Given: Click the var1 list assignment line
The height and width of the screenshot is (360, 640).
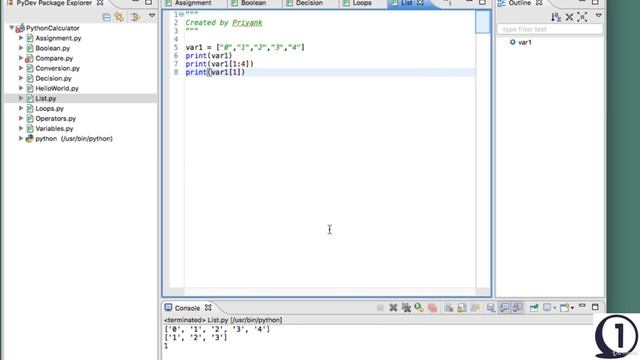Looking at the screenshot, I should pos(245,47).
